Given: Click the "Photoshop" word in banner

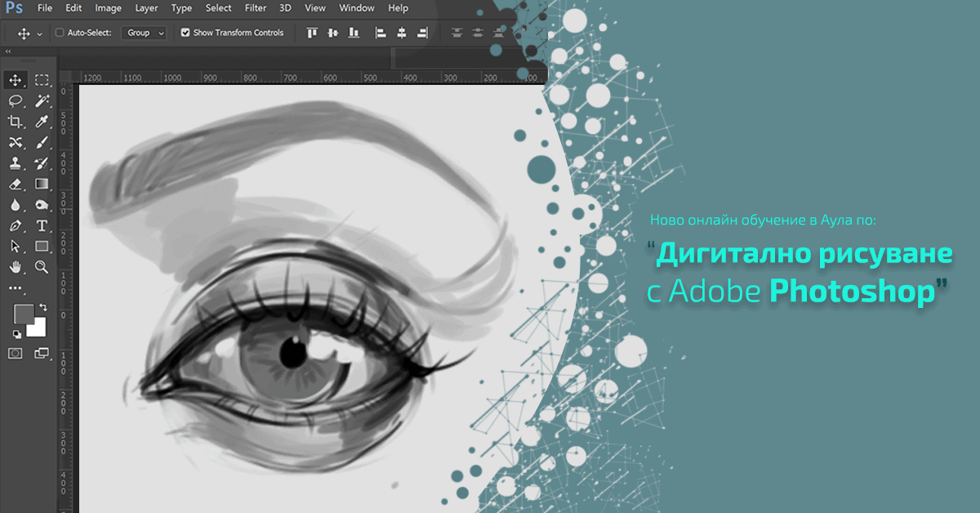Looking at the screenshot, I should (853, 292).
